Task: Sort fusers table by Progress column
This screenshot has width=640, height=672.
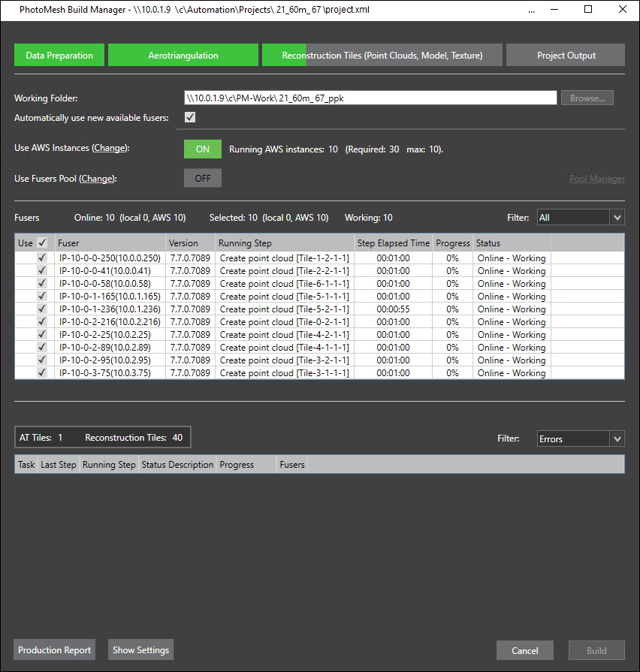Action: point(453,243)
